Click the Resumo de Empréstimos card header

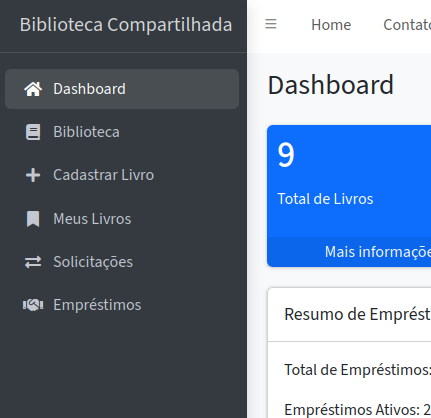pos(350,314)
